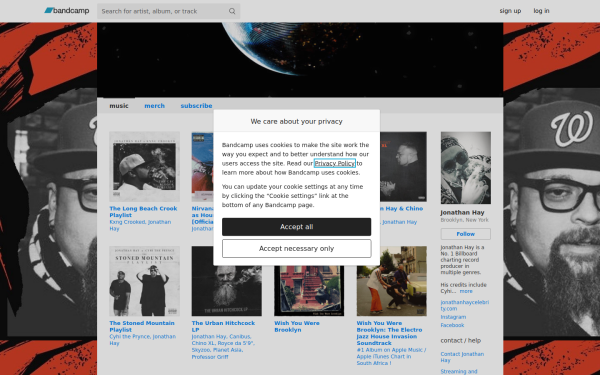Image resolution: width=600 pixels, height=375 pixels.
Task: Switch to the music tab
Action: tap(119, 106)
